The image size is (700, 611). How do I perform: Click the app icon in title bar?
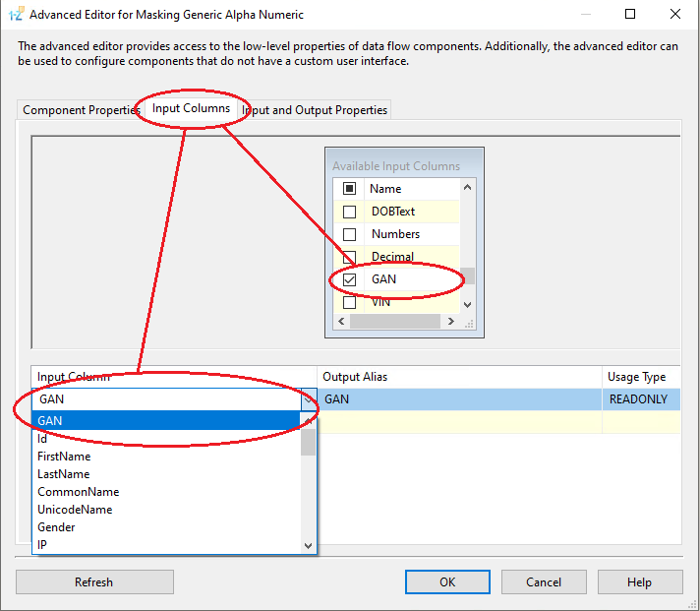point(15,15)
